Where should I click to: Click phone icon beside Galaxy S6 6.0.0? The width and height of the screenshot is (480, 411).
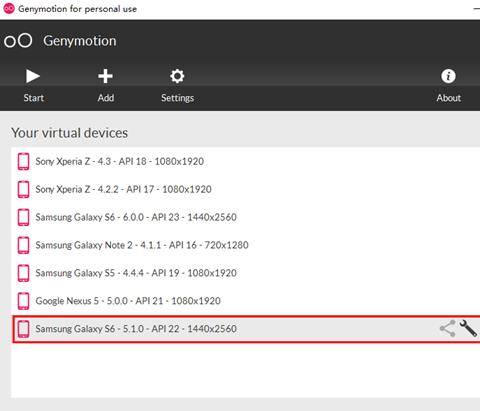point(23,217)
